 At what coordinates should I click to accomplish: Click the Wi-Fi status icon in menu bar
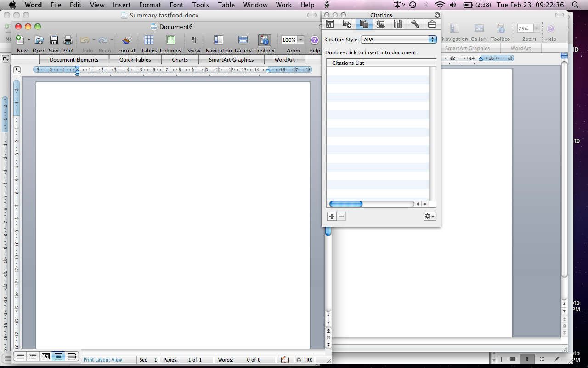[440, 5]
